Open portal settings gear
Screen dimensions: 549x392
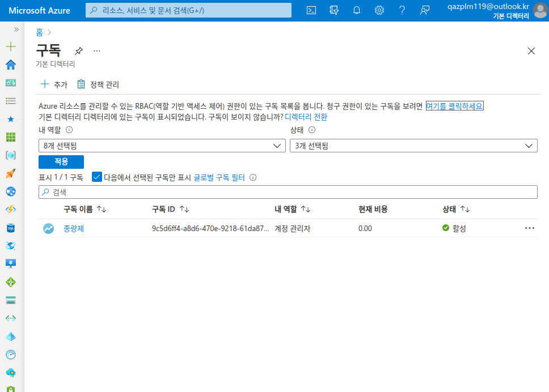pos(379,11)
